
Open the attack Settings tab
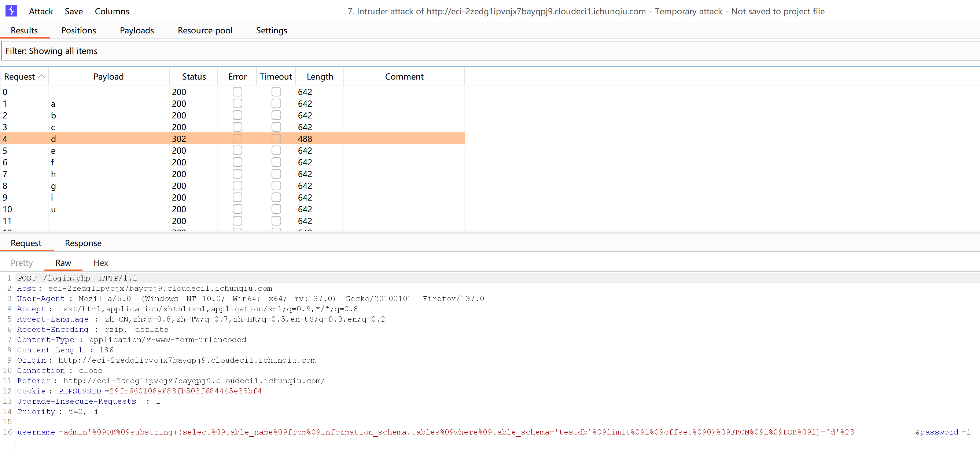(271, 30)
